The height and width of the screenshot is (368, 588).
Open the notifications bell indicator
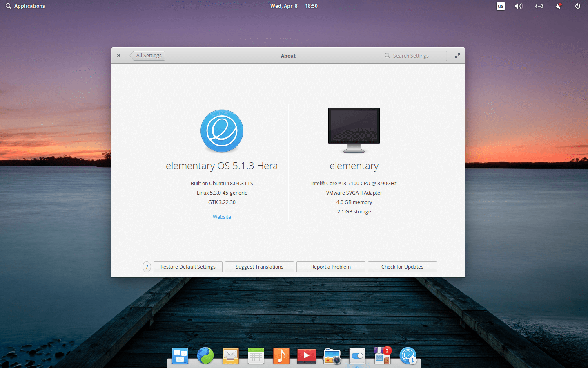[558, 6]
